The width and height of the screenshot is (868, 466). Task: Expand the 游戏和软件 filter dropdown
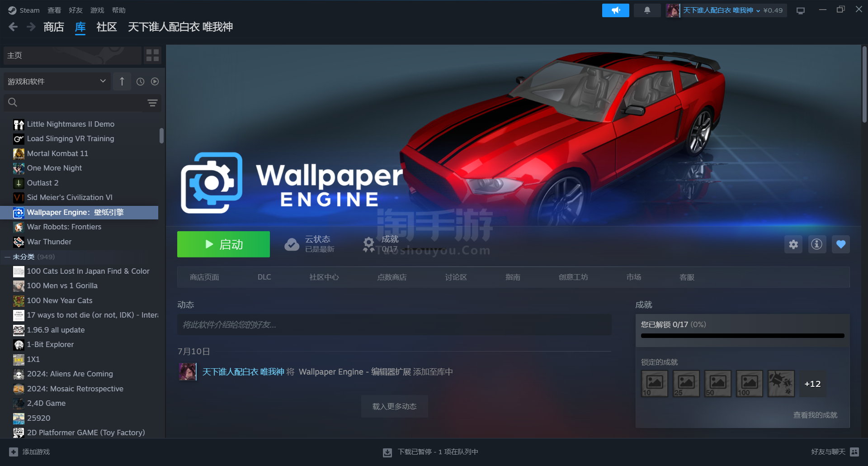pos(57,81)
